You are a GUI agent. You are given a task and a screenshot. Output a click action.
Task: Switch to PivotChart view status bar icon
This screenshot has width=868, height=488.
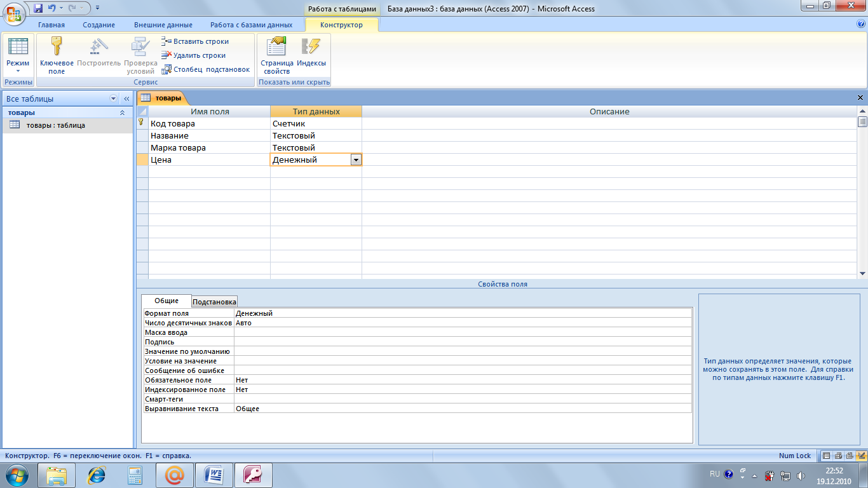pos(850,456)
